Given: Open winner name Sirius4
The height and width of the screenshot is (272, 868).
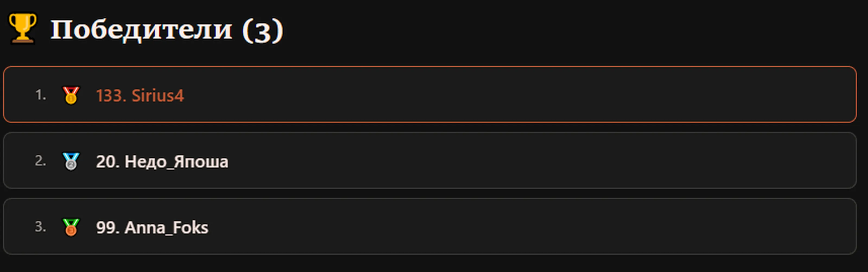Looking at the screenshot, I should click(x=158, y=95).
